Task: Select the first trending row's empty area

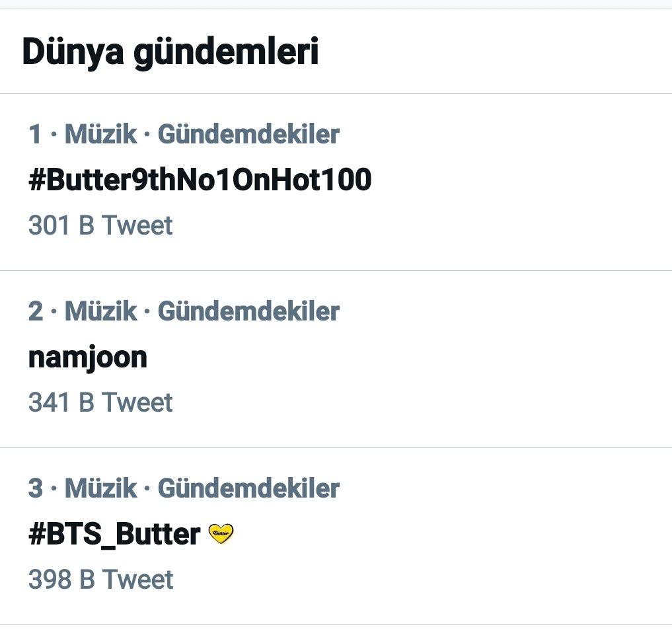Action: pos(514,182)
